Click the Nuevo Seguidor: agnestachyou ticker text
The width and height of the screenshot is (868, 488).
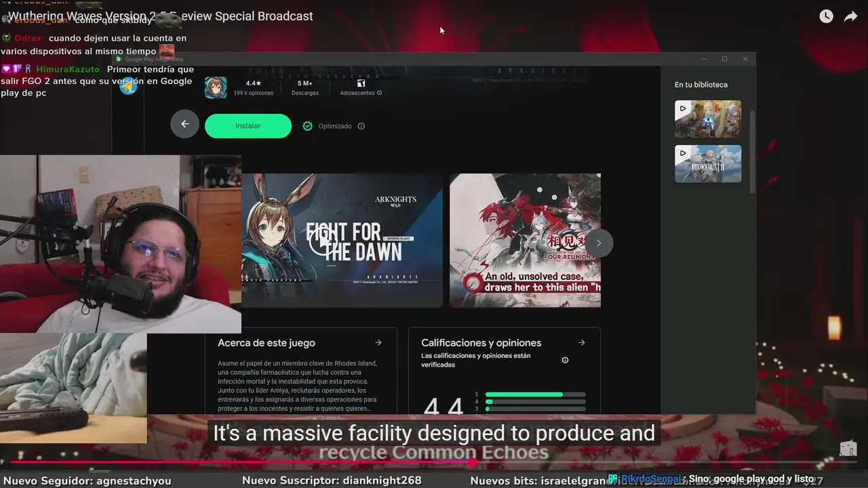[87, 481]
